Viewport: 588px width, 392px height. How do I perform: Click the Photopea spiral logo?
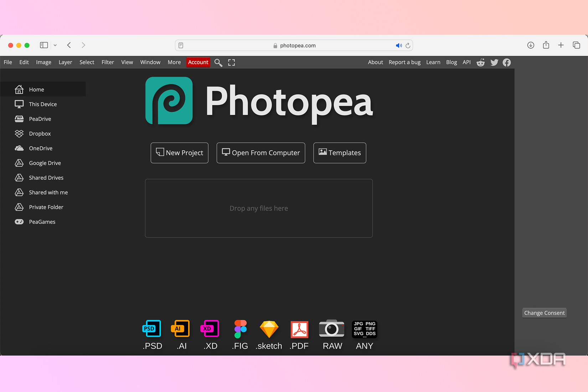(x=169, y=101)
